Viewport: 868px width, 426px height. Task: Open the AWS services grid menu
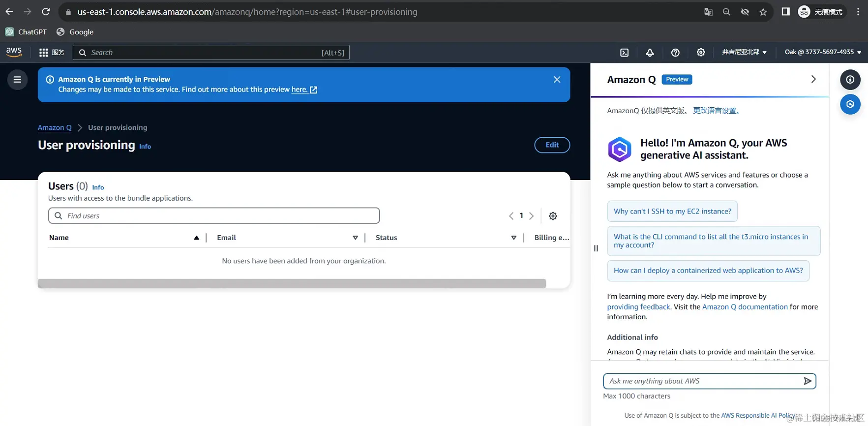click(52, 53)
